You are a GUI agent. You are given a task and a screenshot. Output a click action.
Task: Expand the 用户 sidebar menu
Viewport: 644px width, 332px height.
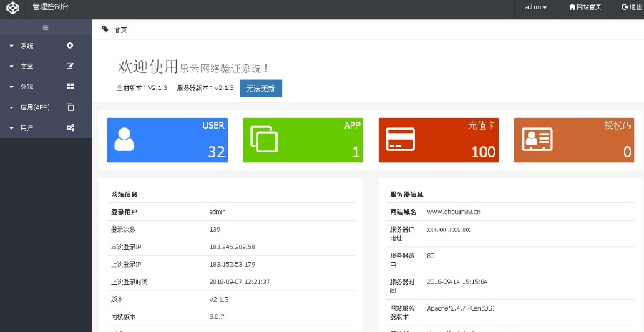pyautogui.click(x=27, y=128)
